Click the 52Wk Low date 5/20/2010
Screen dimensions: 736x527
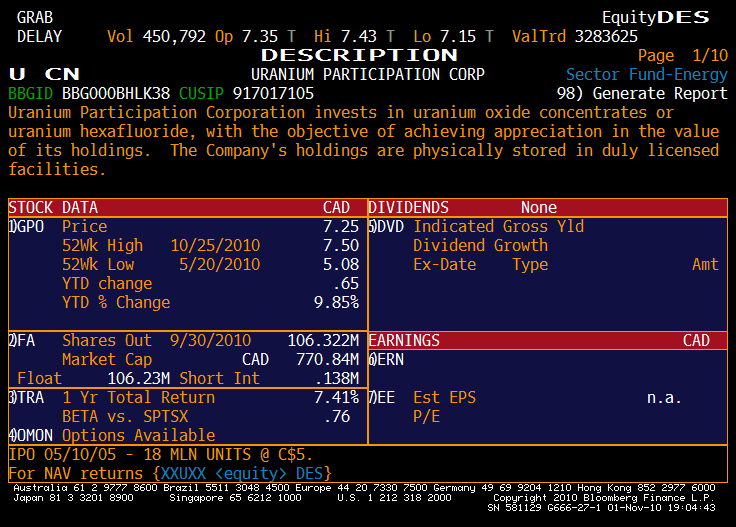(219, 265)
